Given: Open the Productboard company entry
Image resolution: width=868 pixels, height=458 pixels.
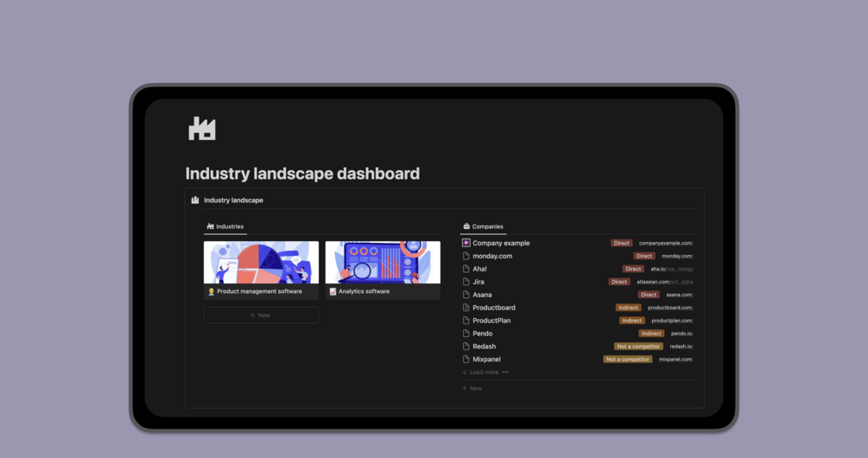Looking at the screenshot, I should click(494, 308).
